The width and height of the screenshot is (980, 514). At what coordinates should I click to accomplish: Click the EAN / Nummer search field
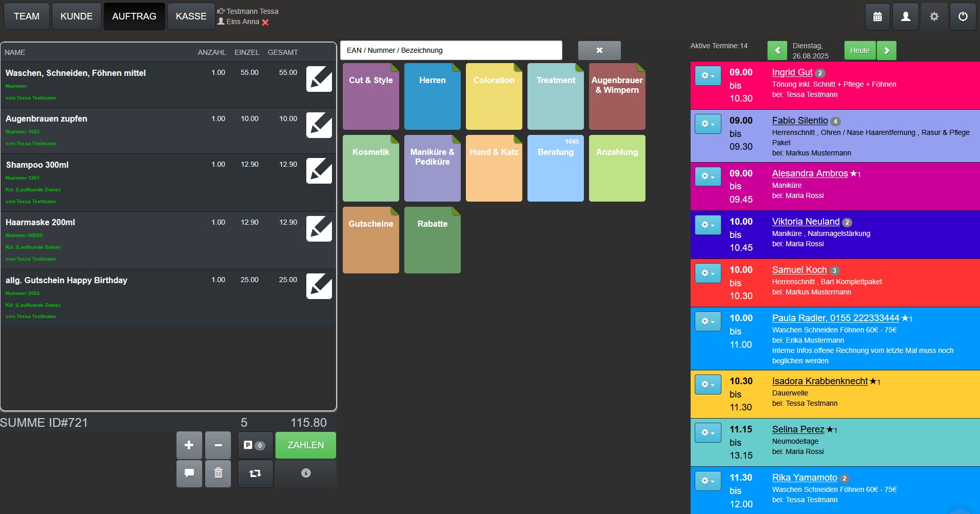[x=451, y=50]
